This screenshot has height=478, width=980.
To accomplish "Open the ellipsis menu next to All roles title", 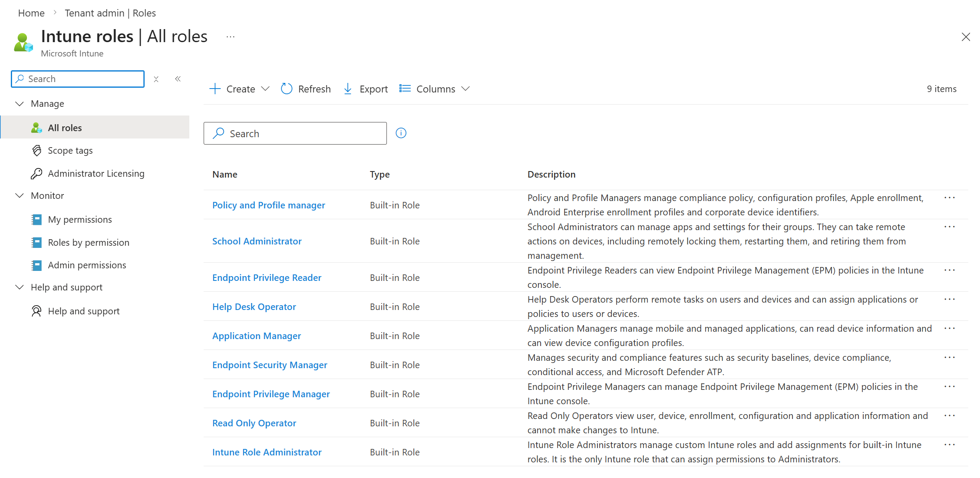I will tap(230, 36).
